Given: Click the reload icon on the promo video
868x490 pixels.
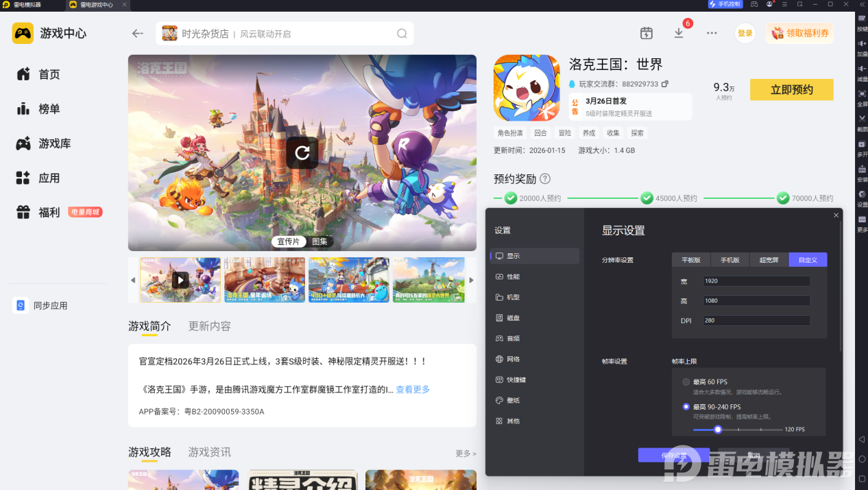Looking at the screenshot, I should pyautogui.click(x=302, y=152).
